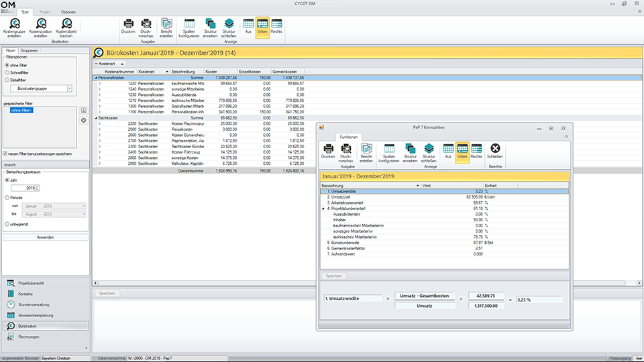
Task: Click year stepper next to 2019
Action: [x=38, y=188]
